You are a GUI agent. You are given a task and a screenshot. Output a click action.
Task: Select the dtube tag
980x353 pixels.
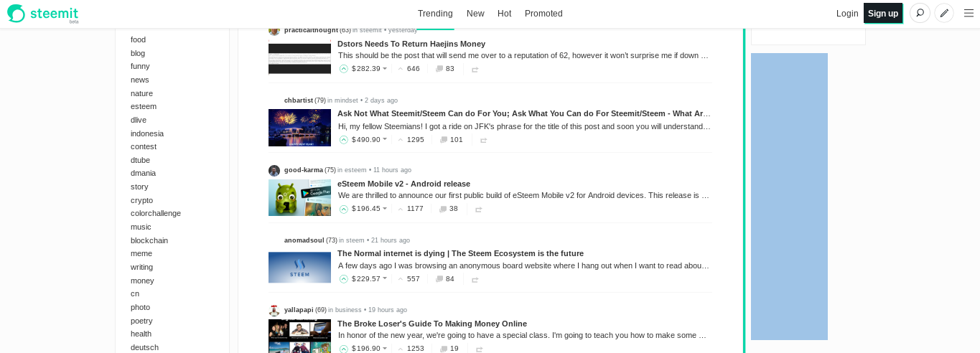141,160
